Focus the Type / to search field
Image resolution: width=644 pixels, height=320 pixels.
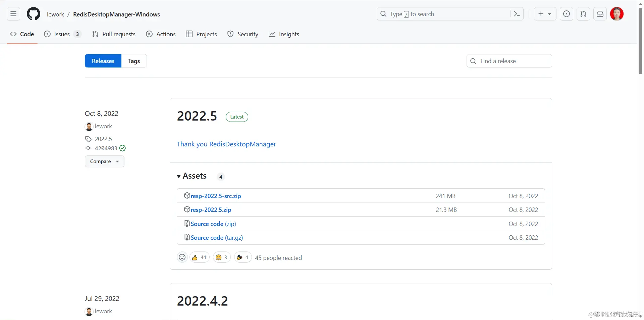[450, 14]
